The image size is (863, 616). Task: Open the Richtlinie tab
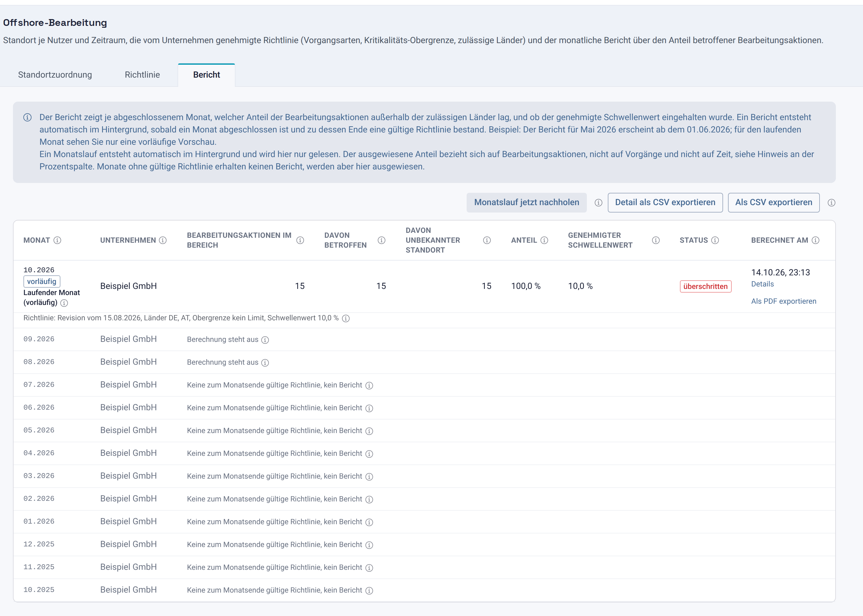point(142,75)
